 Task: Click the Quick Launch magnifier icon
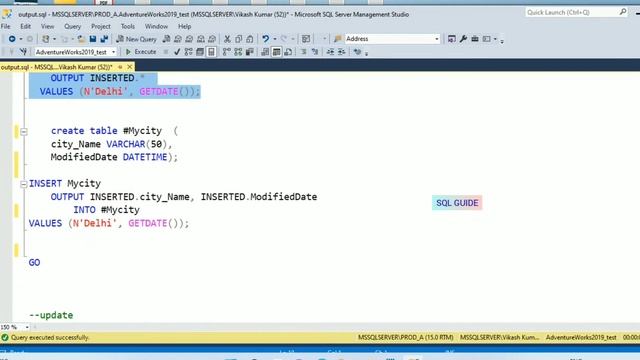(623, 12)
